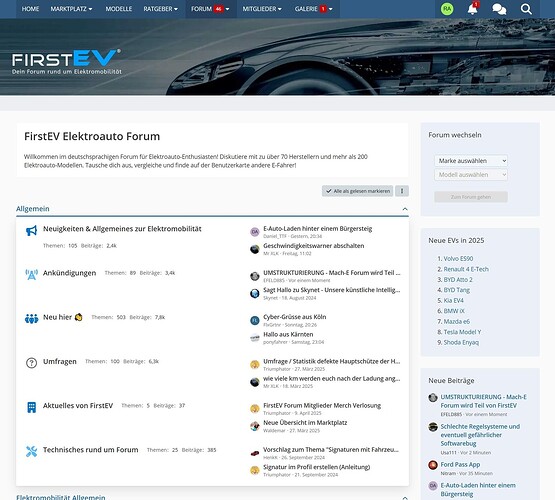Click the FirstEV logo in banner
The width and height of the screenshot is (555, 500).
point(67,62)
